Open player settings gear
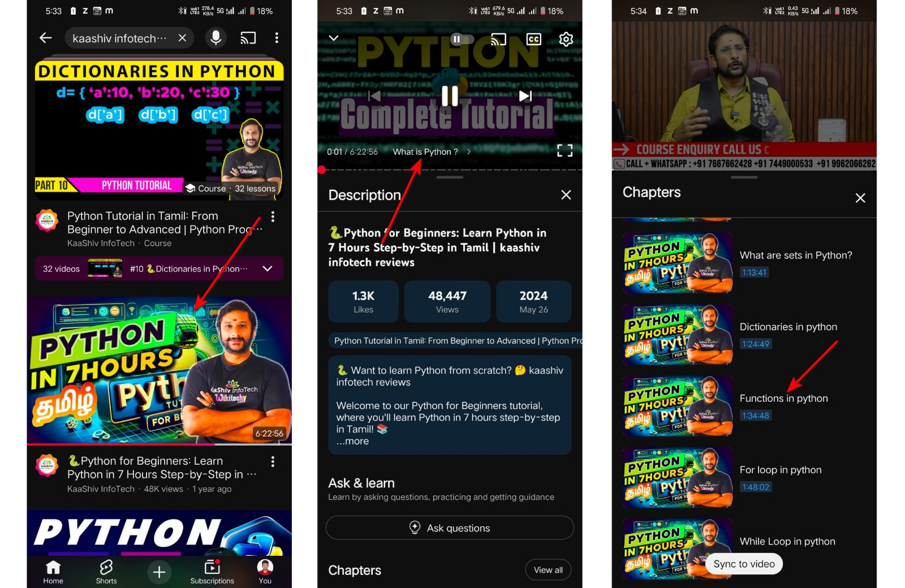Viewport: 905px width, 588px height. coord(566,39)
